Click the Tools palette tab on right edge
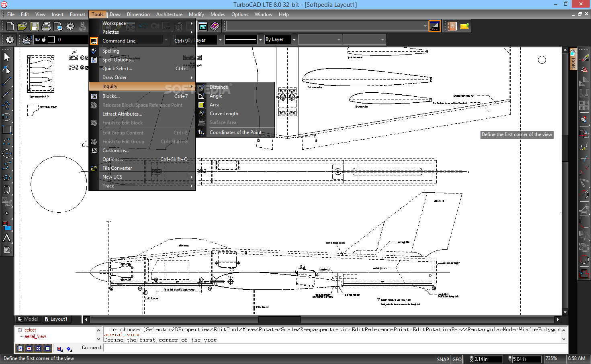591x364 pixels. click(573, 59)
